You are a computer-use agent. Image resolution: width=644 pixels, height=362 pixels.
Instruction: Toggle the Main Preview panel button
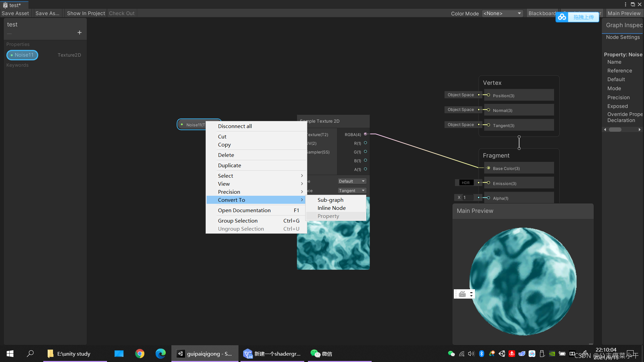pyautogui.click(x=624, y=13)
